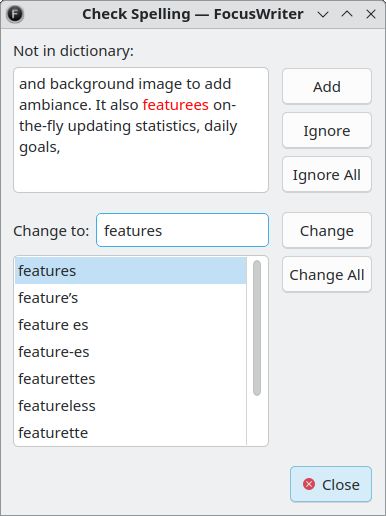Maximize the window with the up chevron

tap(347, 14)
